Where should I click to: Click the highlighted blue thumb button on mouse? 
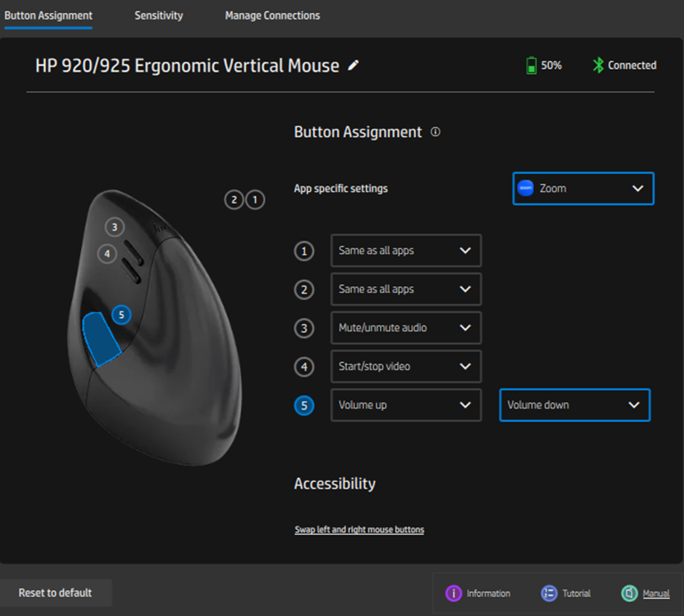pos(100,338)
